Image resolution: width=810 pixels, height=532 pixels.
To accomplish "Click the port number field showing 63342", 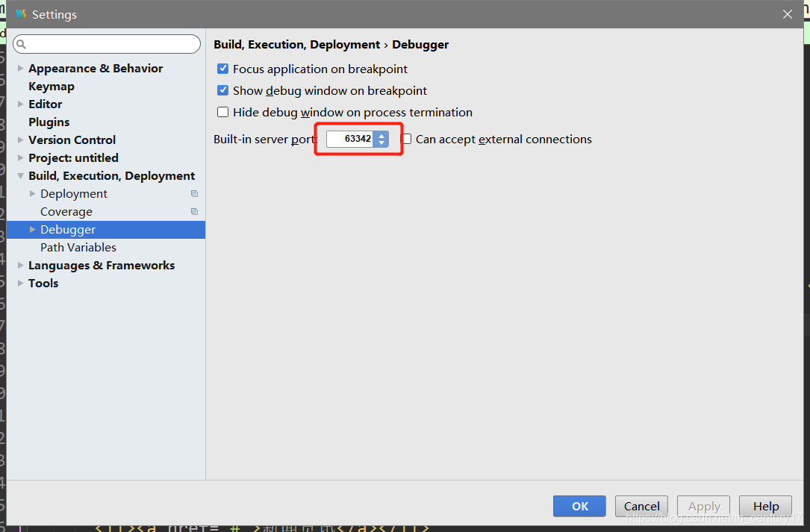I will [350, 139].
